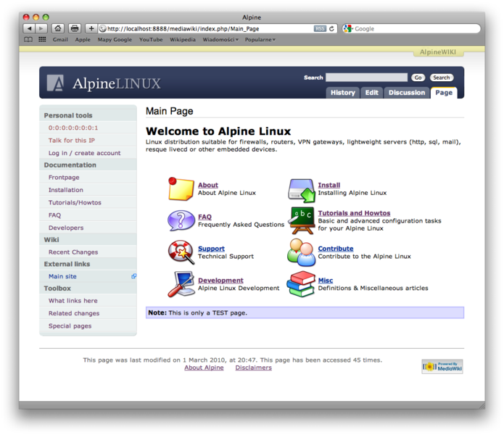Open Installation in the sidebar
504x435 pixels.
[65, 190]
